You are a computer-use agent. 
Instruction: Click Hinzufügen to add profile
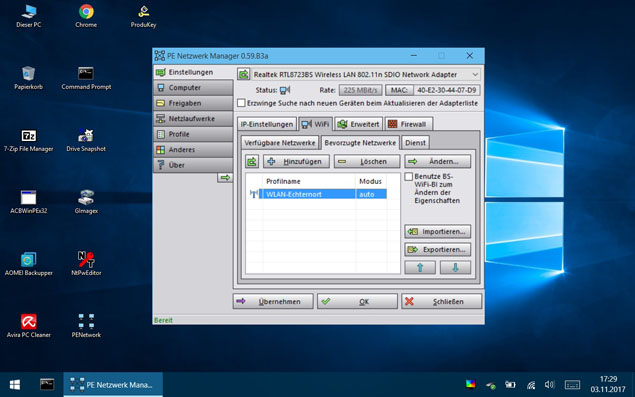(296, 162)
